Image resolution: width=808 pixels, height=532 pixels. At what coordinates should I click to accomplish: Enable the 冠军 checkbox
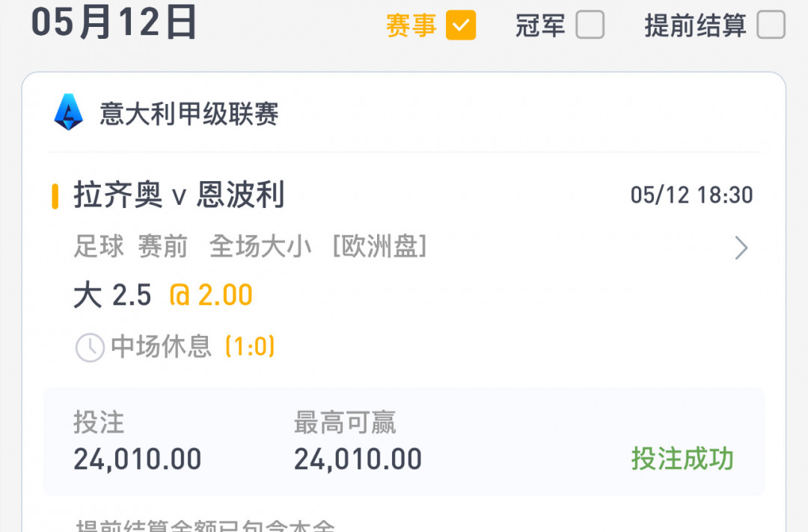pyautogui.click(x=590, y=25)
